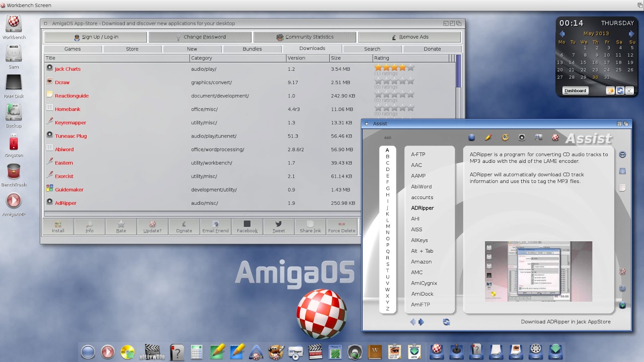Screen dimensions: 644x362
Task: Open the calculator icon in the dock
Action: (196, 352)
